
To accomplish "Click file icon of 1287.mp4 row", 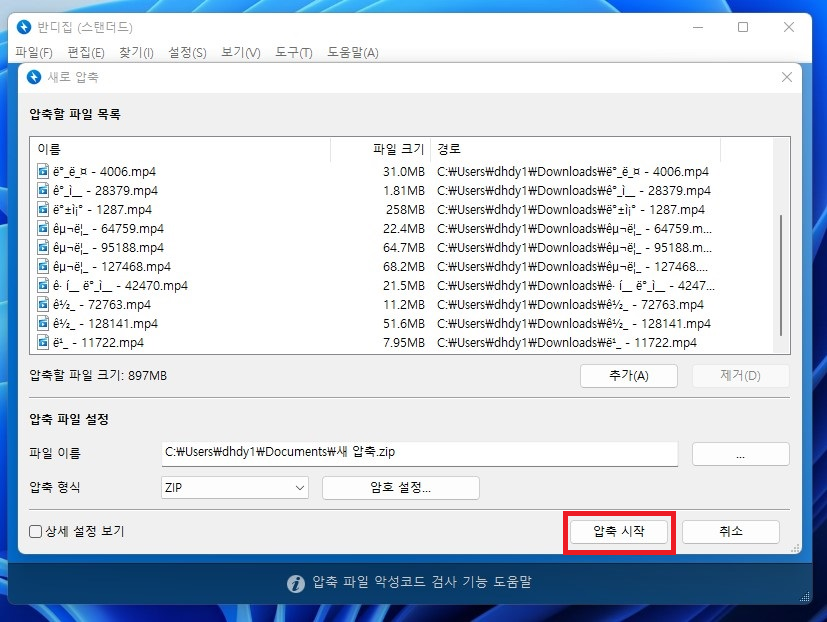I will click(43, 209).
